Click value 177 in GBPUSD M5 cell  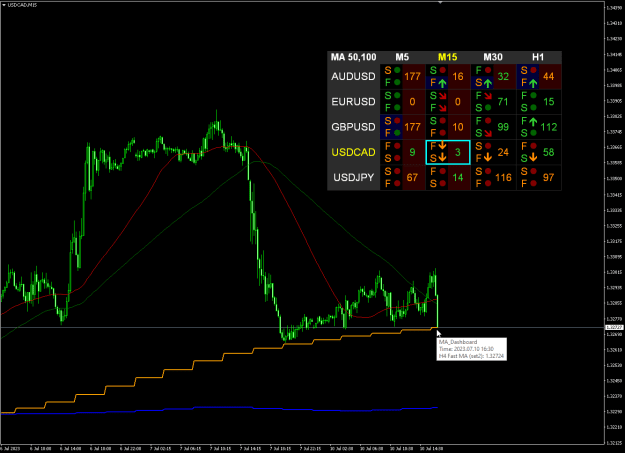coord(412,127)
